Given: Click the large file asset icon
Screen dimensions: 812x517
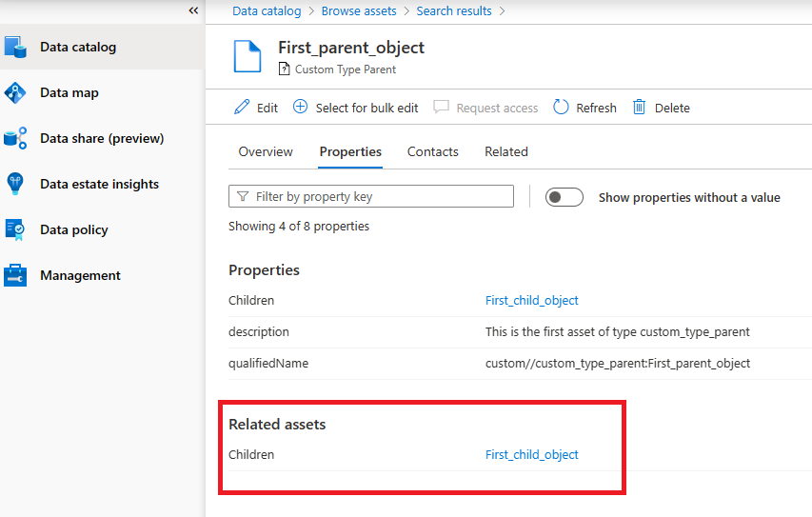Looking at the screenshot, I should tap(248, 56).
